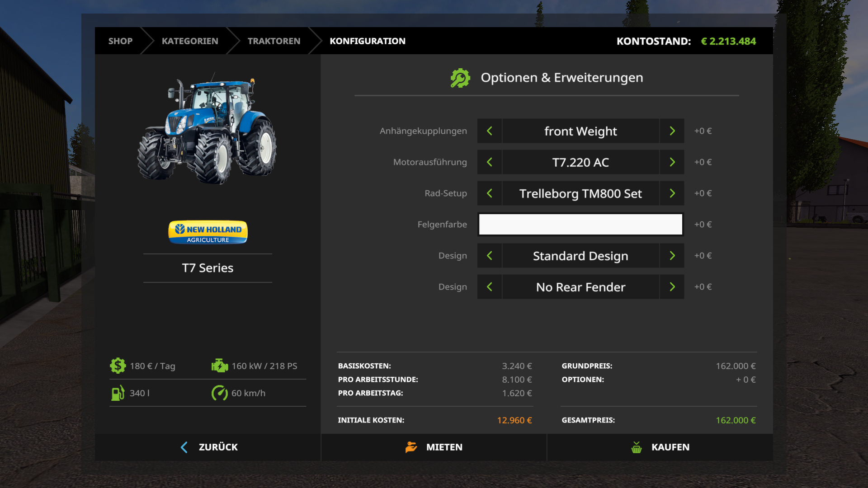Click the New Holland tractor preview image
Screen dimensions: 868x488
(207, 129)
